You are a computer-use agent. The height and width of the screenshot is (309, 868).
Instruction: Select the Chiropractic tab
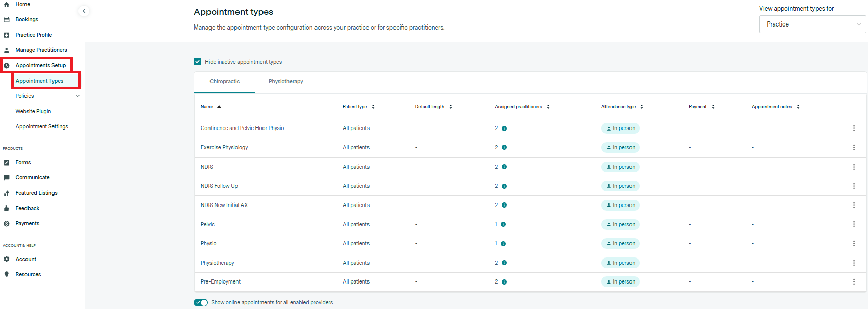pos(224,82)
